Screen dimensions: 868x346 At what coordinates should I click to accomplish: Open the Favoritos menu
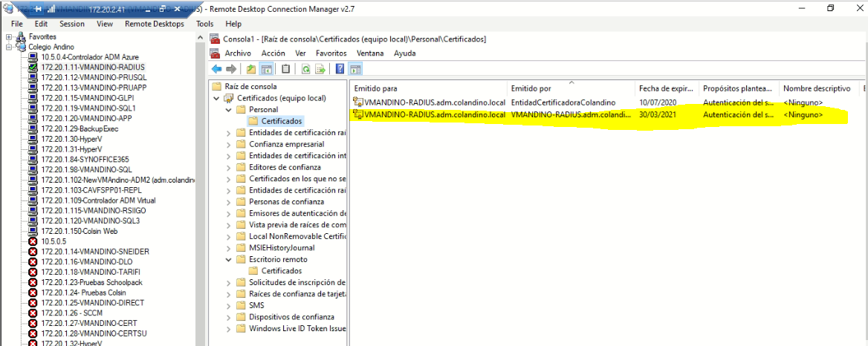pyautogui.click(x=331, y=53)
